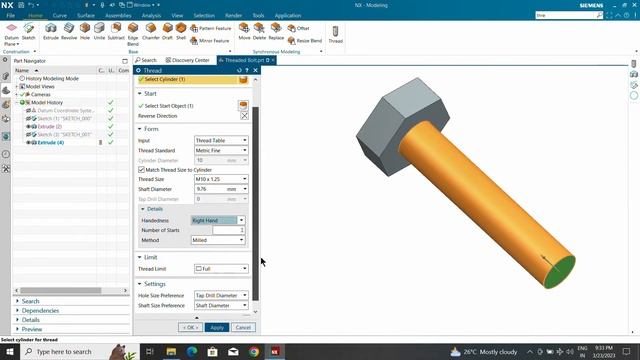Open the Input dropdown showing Thread Table
The image size is (640, 360).
coord(221,140)
